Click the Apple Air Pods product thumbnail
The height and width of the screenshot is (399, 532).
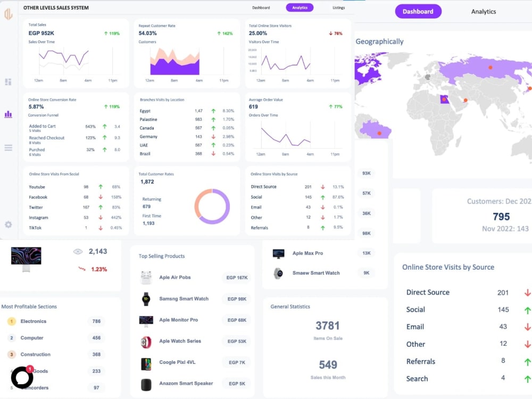[147, 277]
